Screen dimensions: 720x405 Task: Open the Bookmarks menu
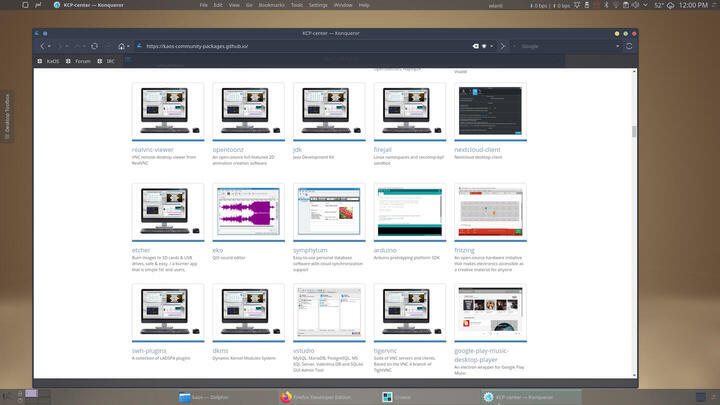272,5
